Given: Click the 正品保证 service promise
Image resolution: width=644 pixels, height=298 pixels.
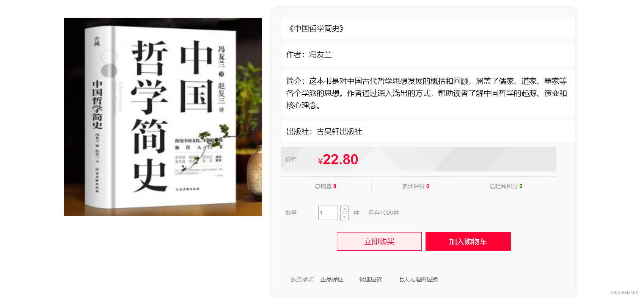Looking at the screenshot, I should pos(332,279).
